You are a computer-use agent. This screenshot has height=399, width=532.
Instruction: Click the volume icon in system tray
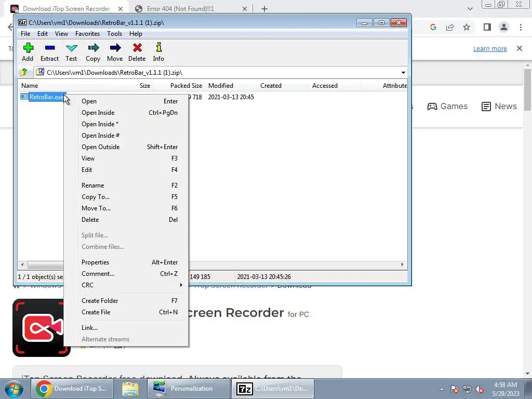tap(480, 389)
